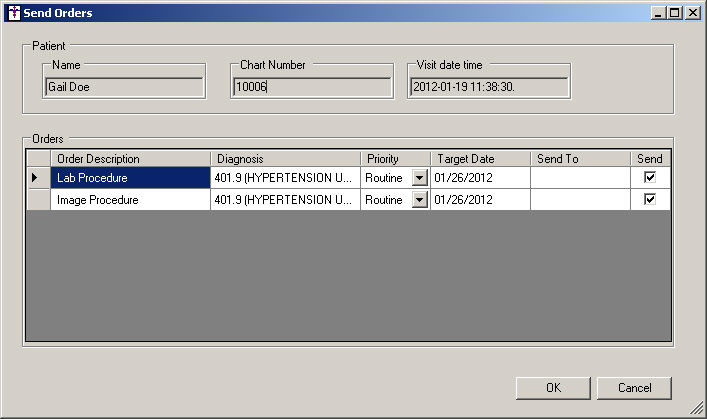Open Priority dropdown for Lab Procedure row
707x419 pixels.
click(419, 178)
